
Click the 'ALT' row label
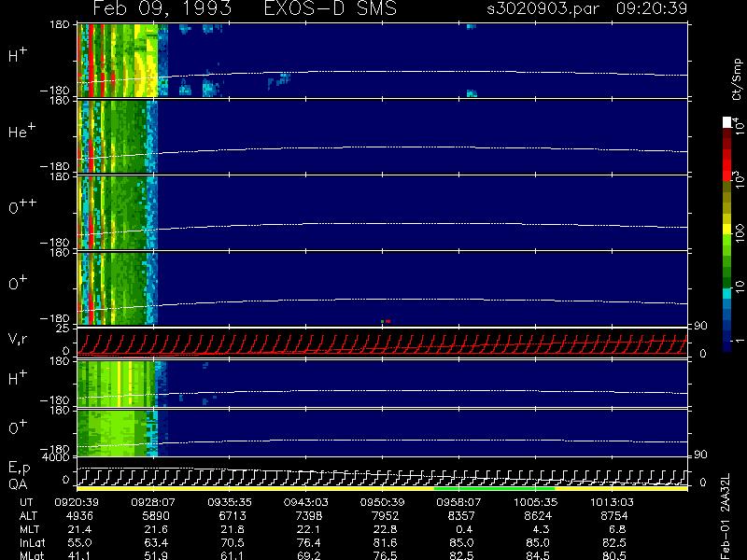click(28, 516)
